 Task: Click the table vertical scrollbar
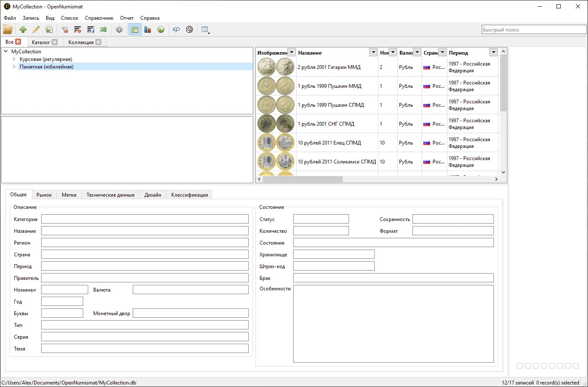point(504,83)
